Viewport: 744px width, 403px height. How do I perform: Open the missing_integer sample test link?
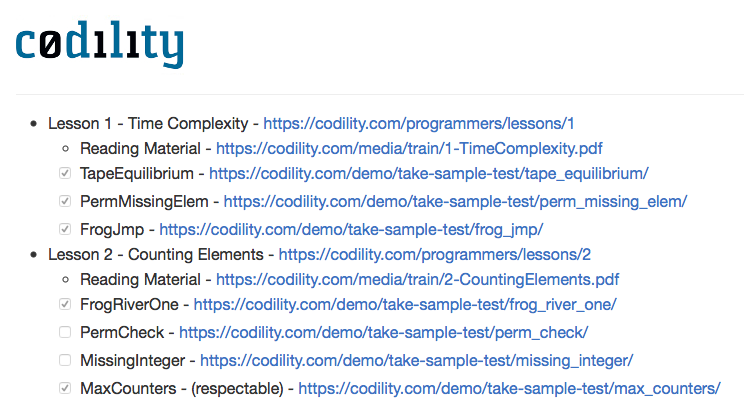tap(416, 361)
